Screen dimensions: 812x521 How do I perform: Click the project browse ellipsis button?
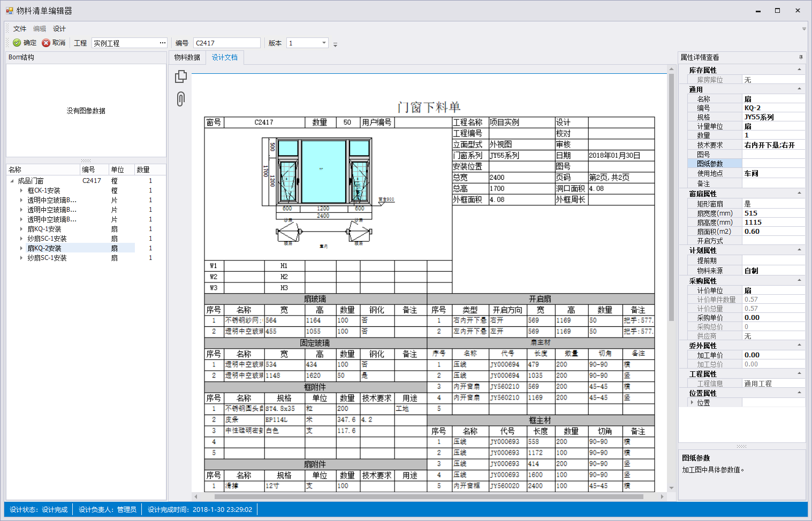point(163,43)
